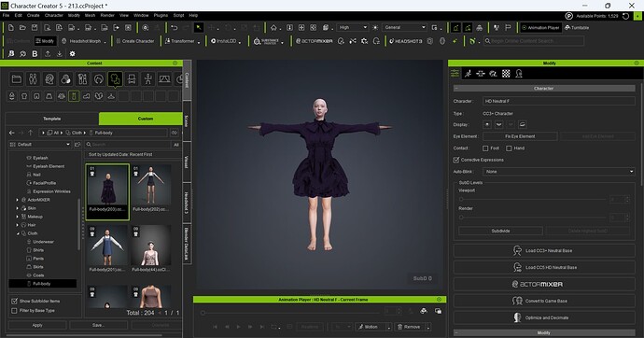Open the File menu

coord(6,15)
